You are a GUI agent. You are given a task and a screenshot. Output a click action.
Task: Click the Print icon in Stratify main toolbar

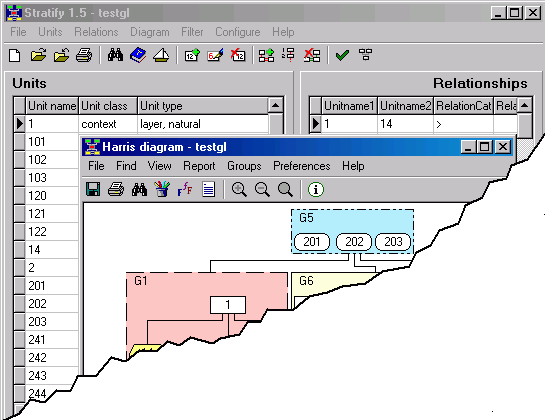tap(84, 55)
